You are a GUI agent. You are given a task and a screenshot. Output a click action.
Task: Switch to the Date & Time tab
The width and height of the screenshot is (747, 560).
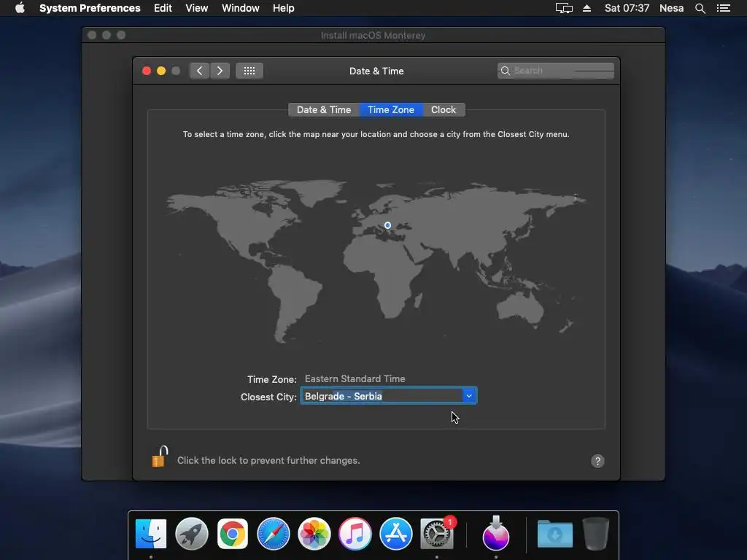click(x=324, y=110)
